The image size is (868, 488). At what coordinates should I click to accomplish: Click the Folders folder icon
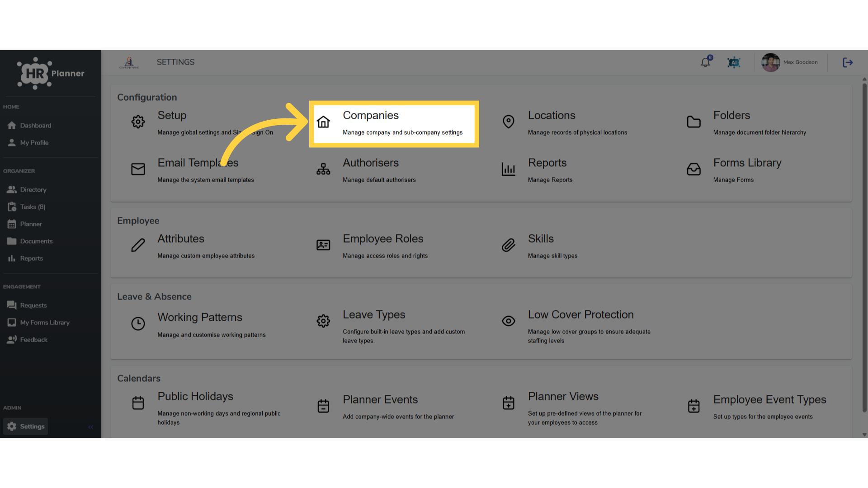click(693, 122)
